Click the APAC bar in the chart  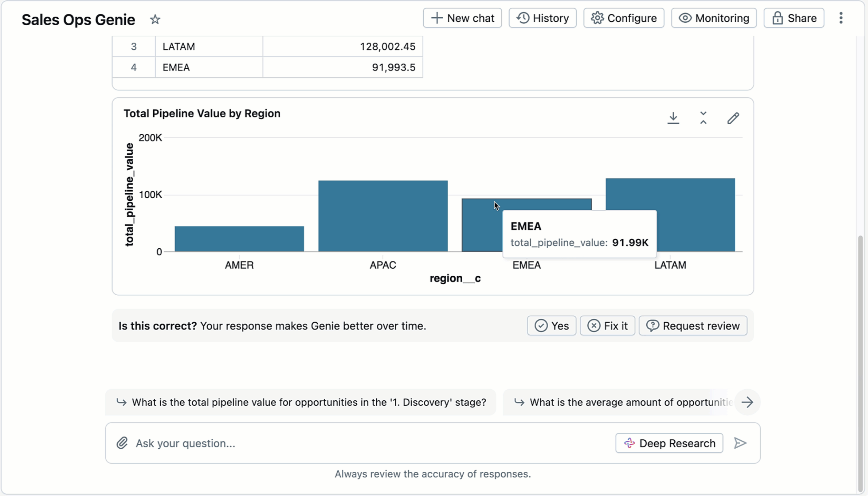click(x=383, y=216)
